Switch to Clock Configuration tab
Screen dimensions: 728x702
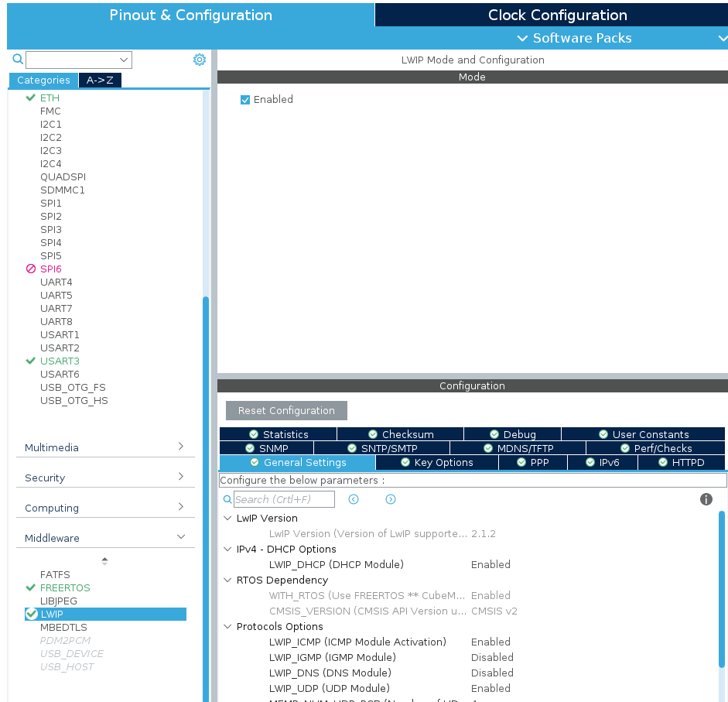(x=557, y=15)
